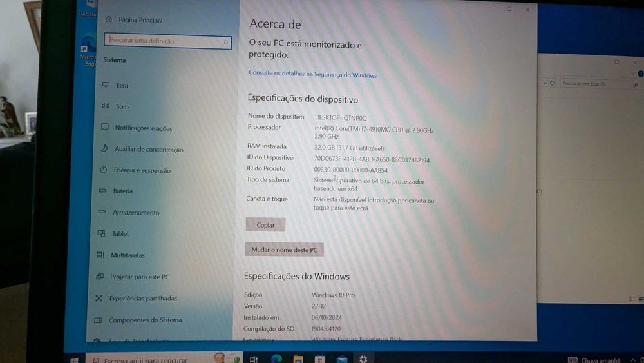Select Ecrã in the sidebar
Screen dimensions: 644x363
[x=122, y=85]
